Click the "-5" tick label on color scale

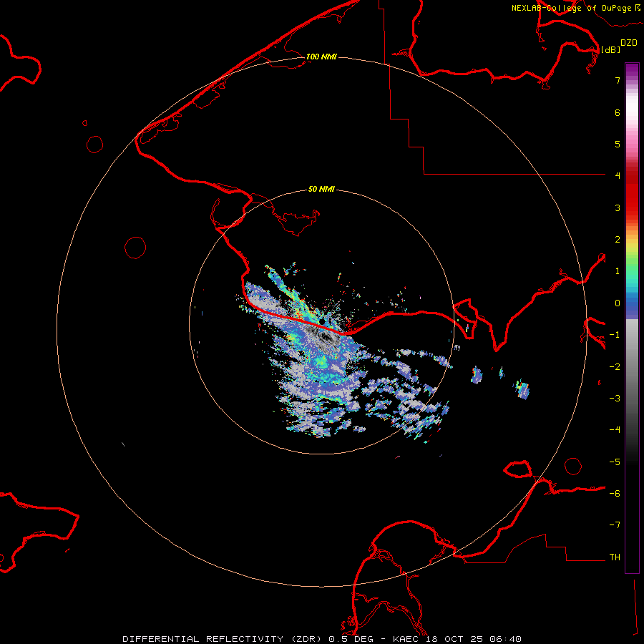pos(615,462)
